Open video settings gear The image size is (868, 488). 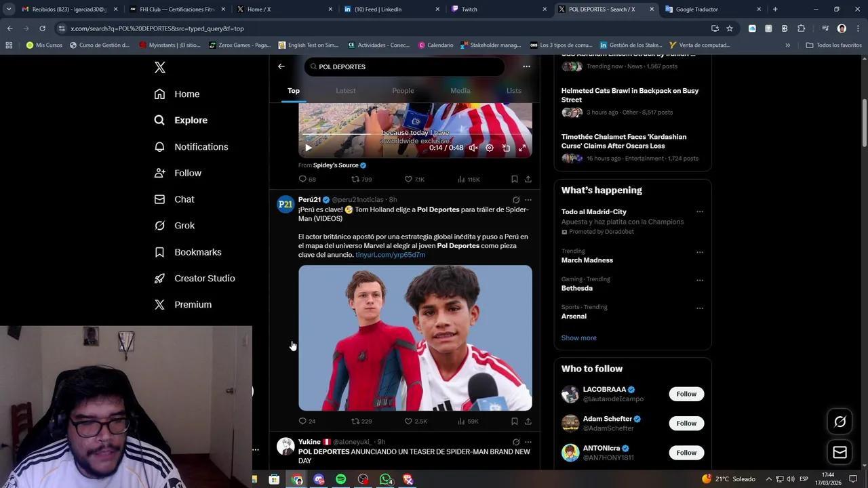point(490,148)
